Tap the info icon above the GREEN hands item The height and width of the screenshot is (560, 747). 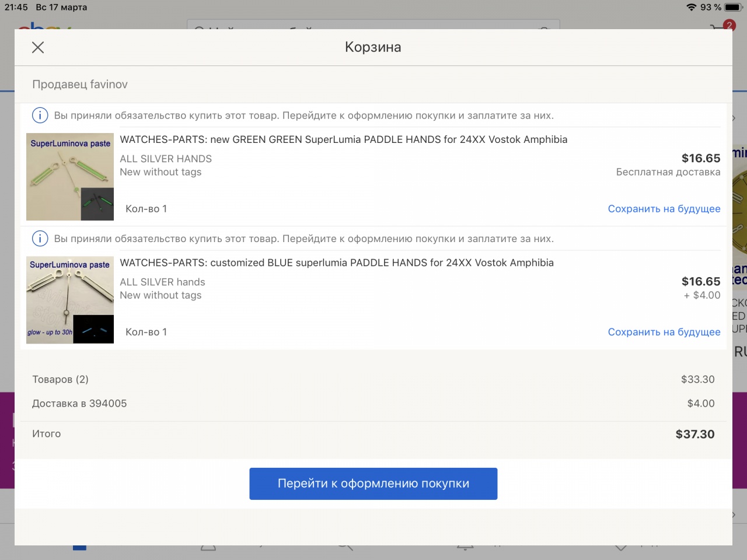point(40,116)
